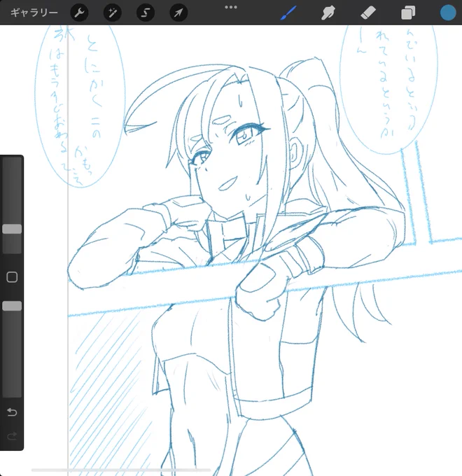
Task: Redo the last undone stroke
Action: click(12, 436)
